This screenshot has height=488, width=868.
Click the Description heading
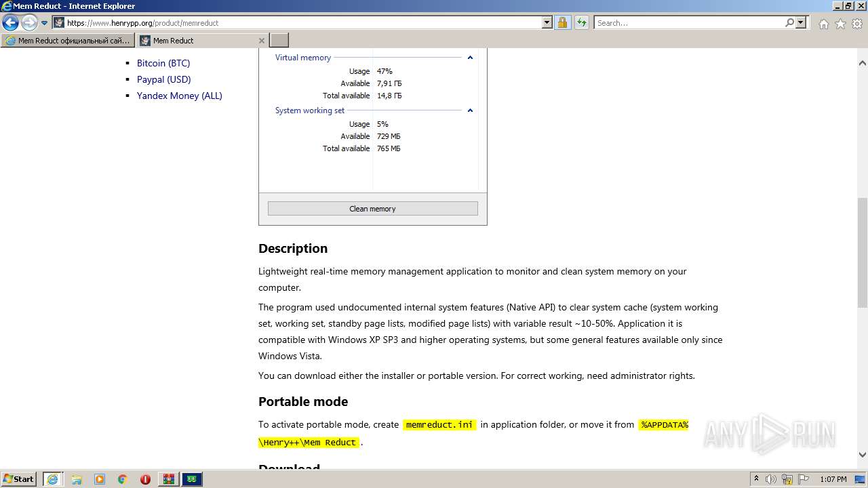click(x=293, y=248)
